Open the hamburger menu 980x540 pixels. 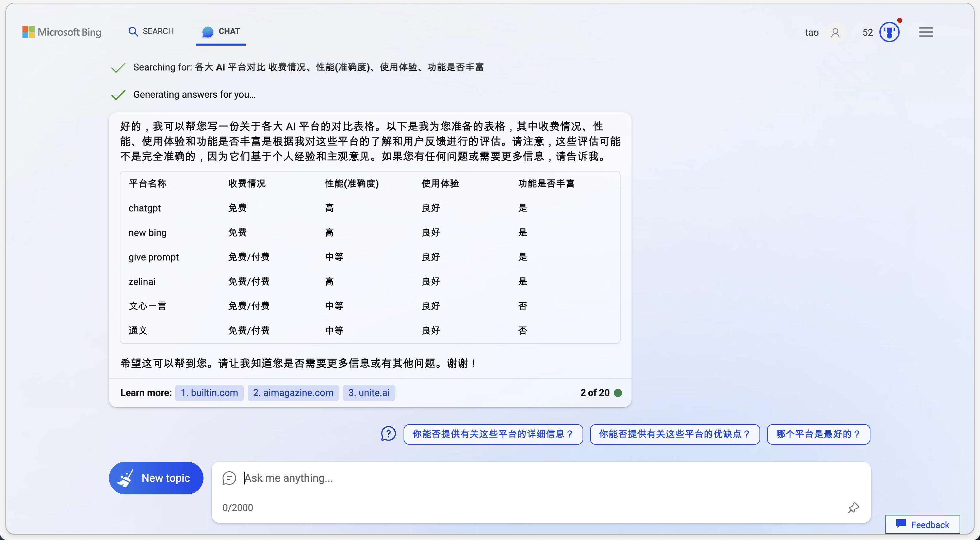point(926,32)
